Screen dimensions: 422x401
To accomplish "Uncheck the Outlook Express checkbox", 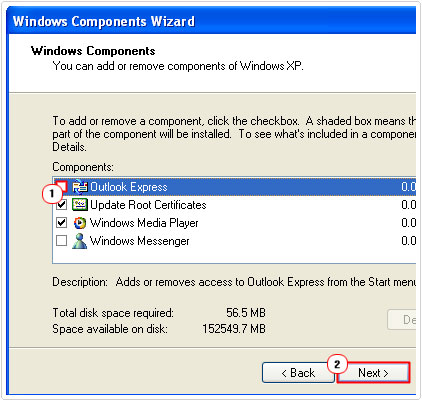I will pos(62,186).
